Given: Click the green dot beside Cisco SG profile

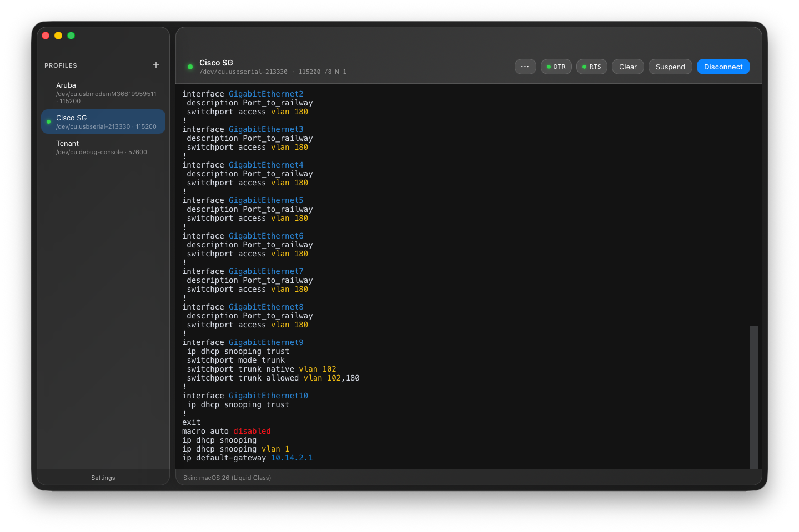Looking at the screenshot, I should coord(49,121).
